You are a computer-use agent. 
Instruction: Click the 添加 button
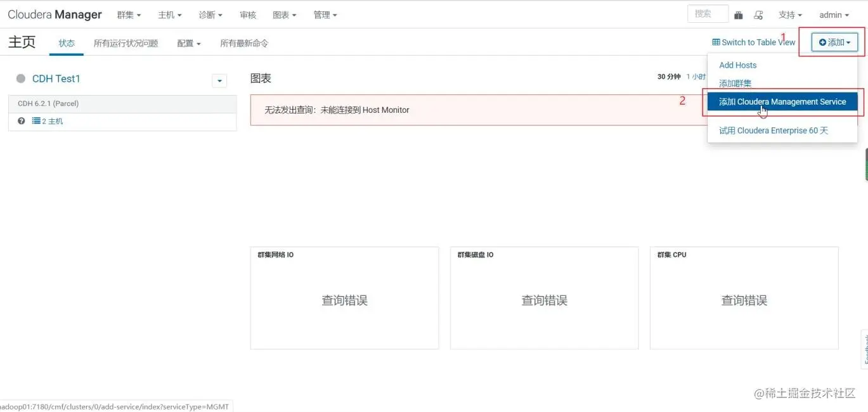click(x=834, y=42)
